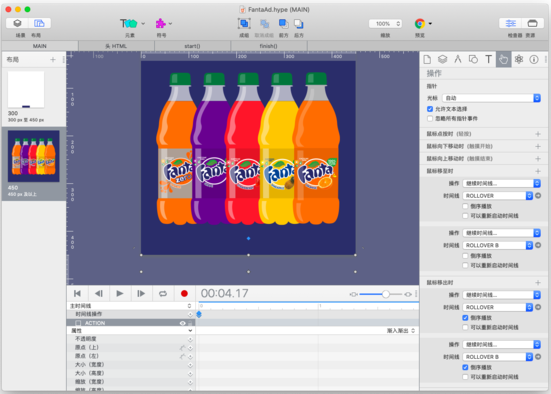Image resolution: width=551 pixels, height=394 pixels.
Task: Open the Physics inspector atom icon
Action: (x=519, y=59)
